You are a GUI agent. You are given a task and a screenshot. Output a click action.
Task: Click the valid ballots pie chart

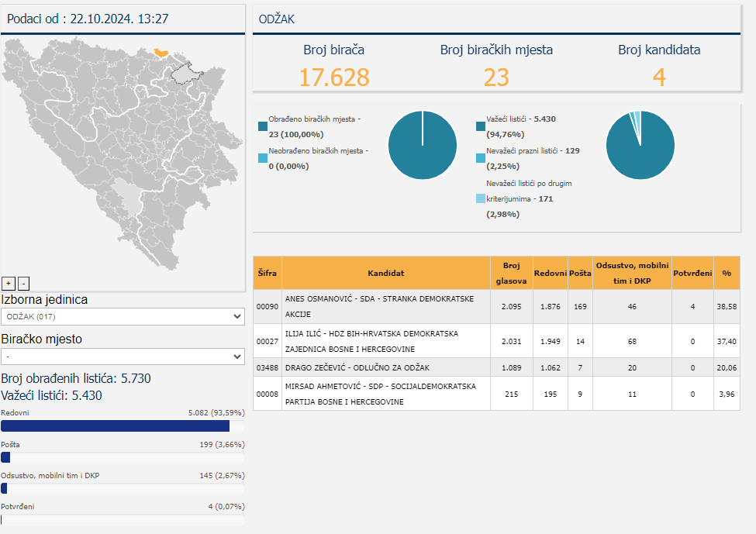click(x=640, y=145)
